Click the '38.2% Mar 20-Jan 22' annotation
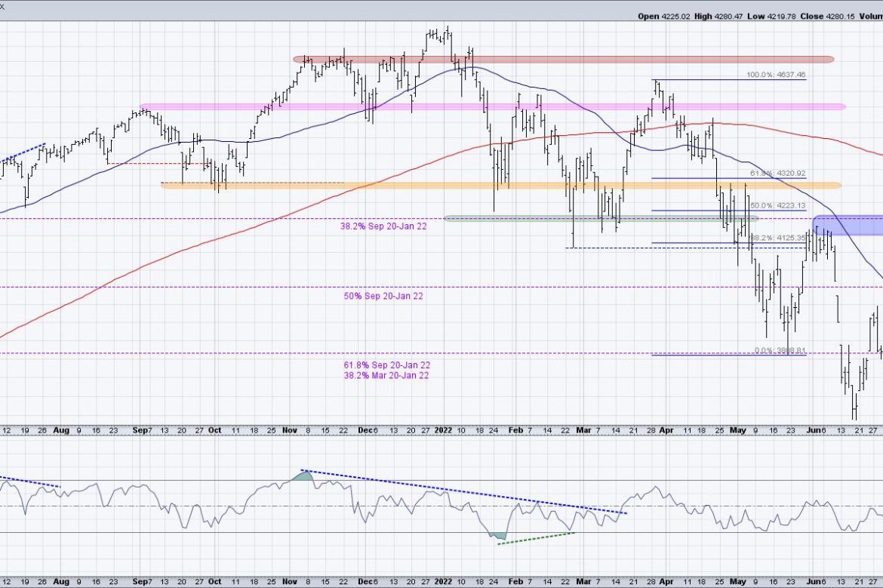This screenshot has height=588, width=883. (386, 375)
